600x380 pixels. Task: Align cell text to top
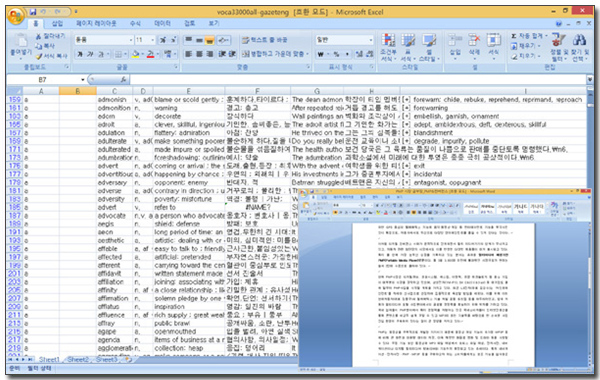189,40
